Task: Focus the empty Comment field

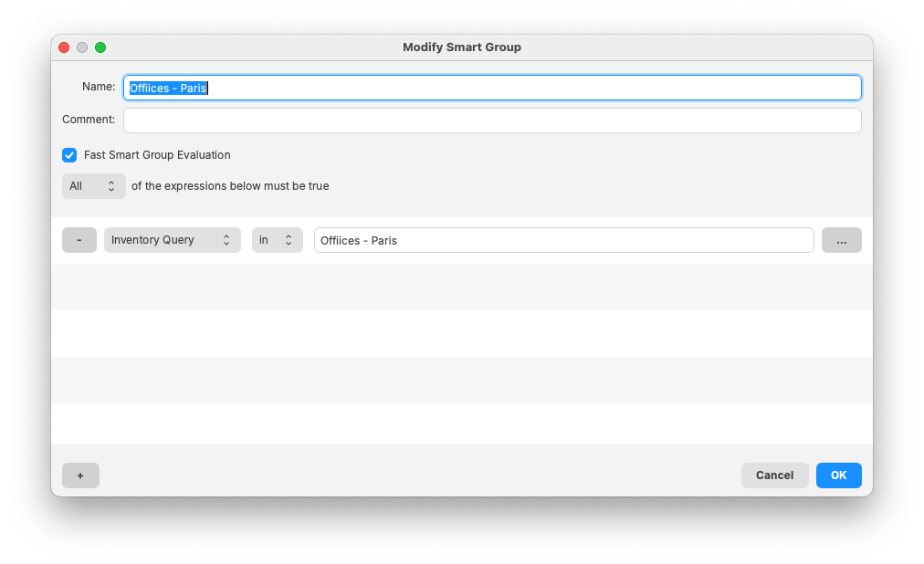Action: [x=492, y=120]
